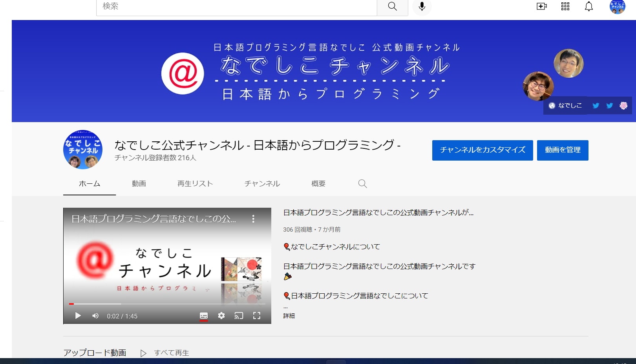Click 動画を管理 button

point(563,150)
